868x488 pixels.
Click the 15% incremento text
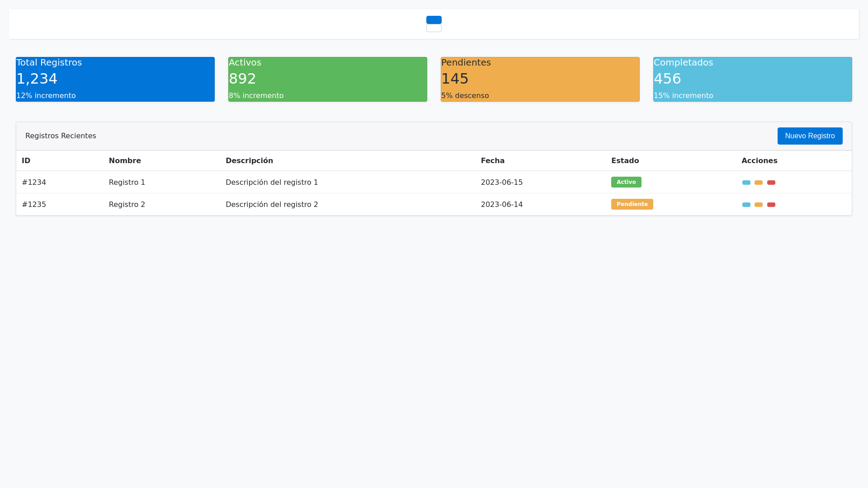(684, 96)
